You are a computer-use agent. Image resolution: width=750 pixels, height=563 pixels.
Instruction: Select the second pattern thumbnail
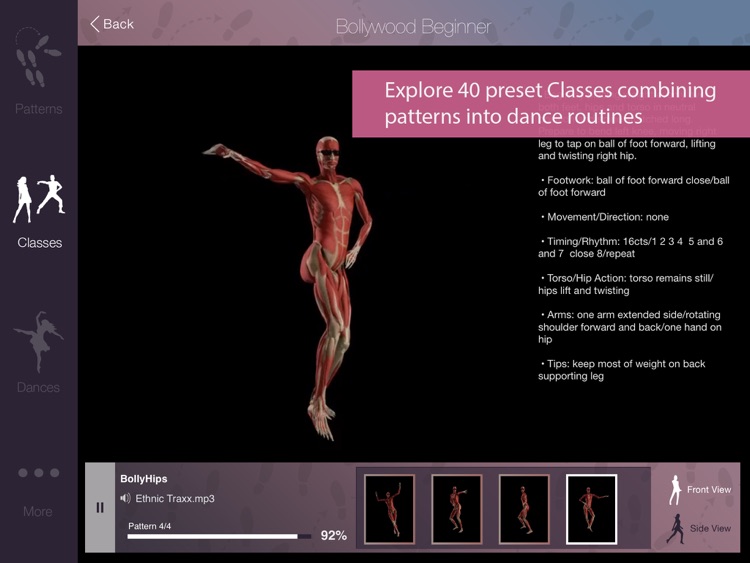point(457,509)
